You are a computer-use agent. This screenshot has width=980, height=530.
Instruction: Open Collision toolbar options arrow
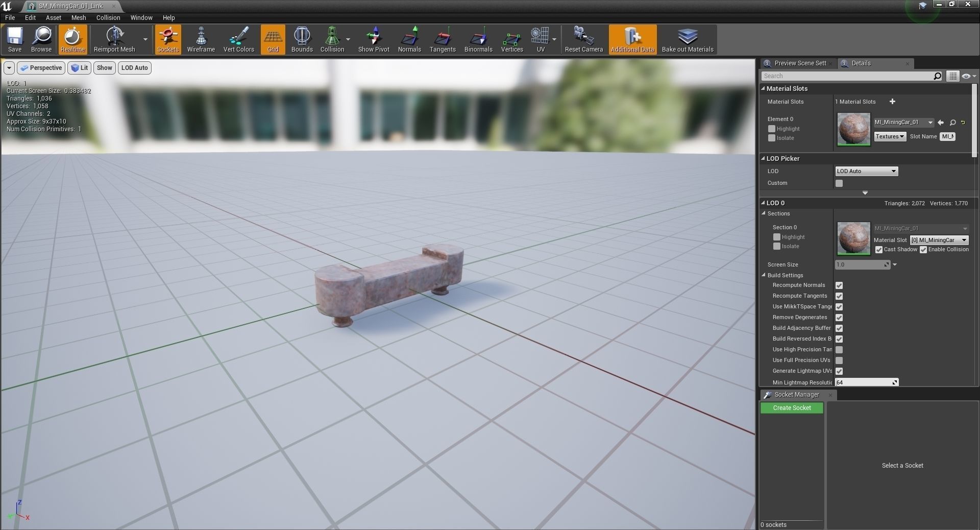click(x=348, y=39)
